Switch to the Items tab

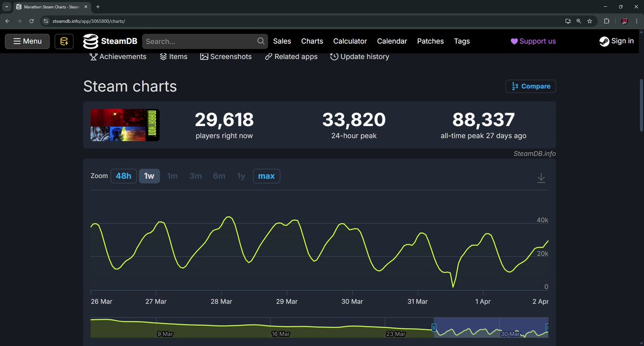coord(174,56)
